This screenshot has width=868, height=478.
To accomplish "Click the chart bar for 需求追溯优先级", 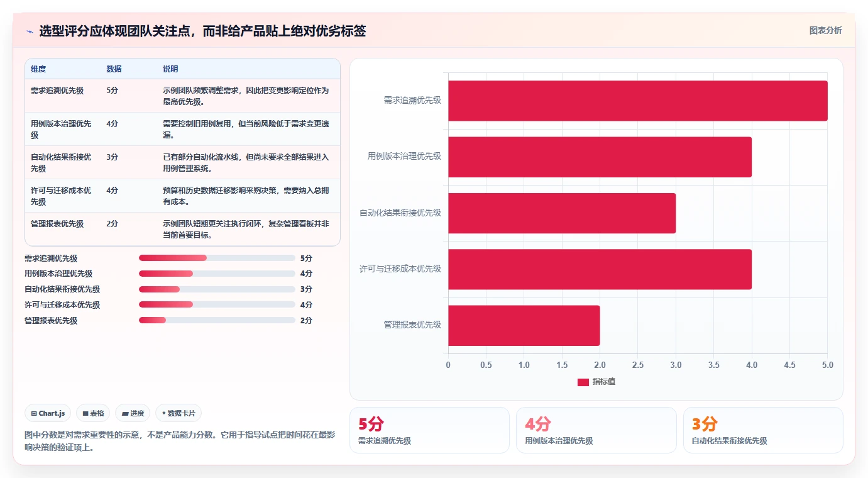I will 637,101.
